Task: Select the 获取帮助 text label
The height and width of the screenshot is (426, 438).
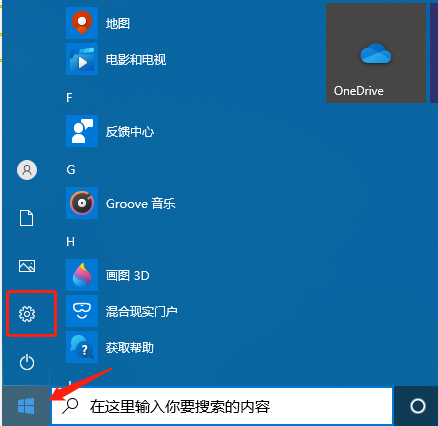Action: 130,347
